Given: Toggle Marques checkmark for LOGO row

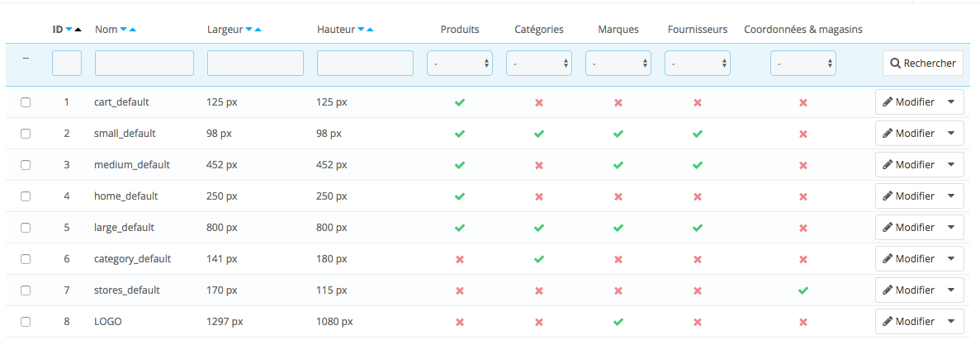Looking at the screenshot, I should tap(618, 322).
